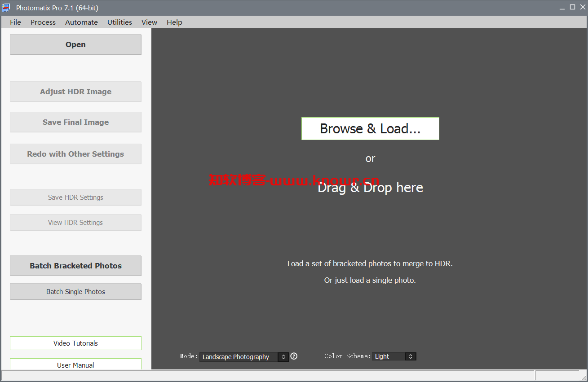Click the Save HDR Settings button
The image size is (588, 382).
tap(75, 198)
